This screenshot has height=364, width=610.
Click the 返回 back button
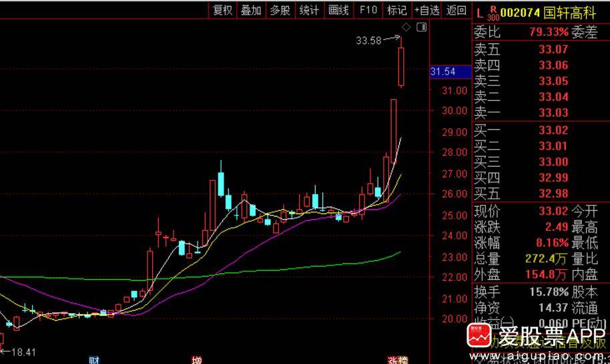456,11
